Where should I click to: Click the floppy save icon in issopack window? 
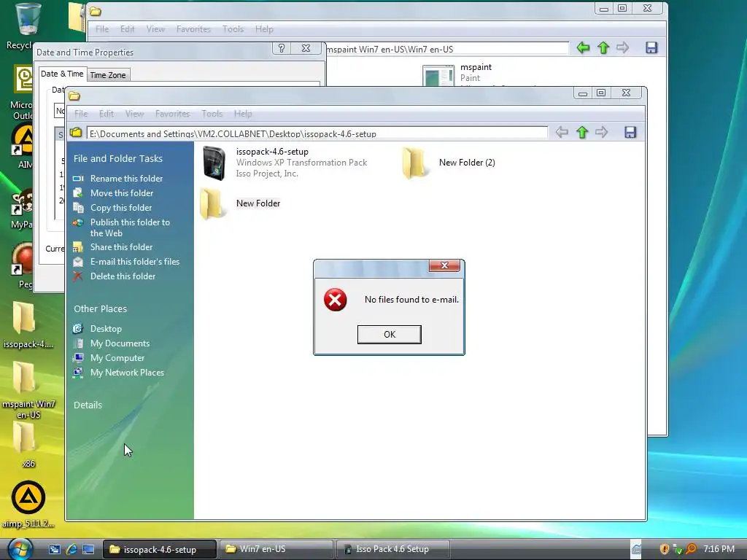point(630,133)
